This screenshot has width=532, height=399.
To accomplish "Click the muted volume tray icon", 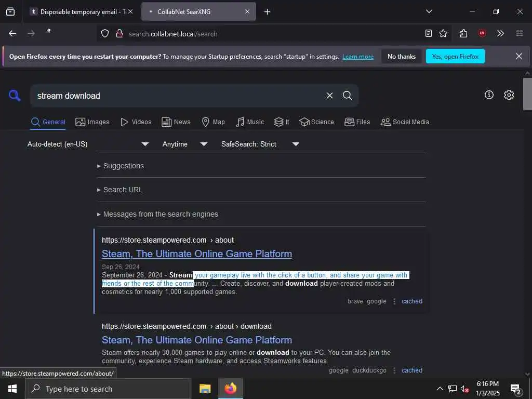I will pyautogui.click(x=464, y=389).
